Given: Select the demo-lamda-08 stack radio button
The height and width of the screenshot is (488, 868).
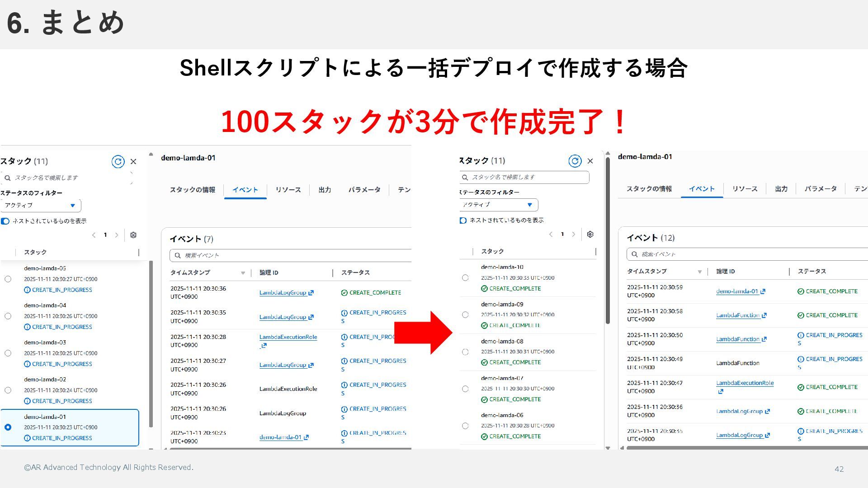Looking at the screenshot, I should pos(465,352).
